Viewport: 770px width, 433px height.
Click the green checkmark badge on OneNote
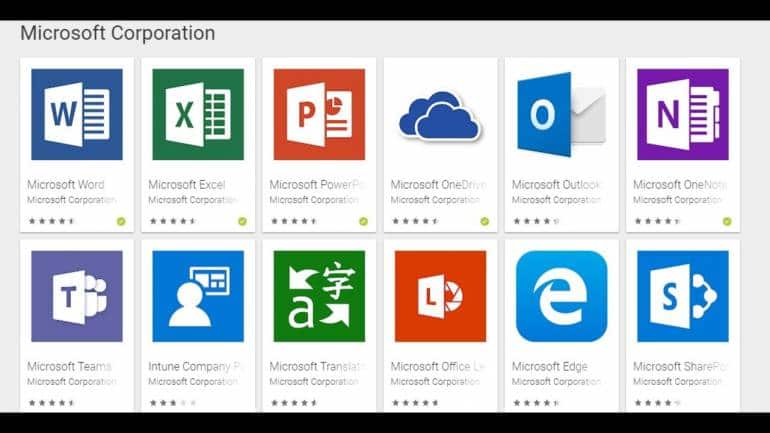(x=727, y=221)
